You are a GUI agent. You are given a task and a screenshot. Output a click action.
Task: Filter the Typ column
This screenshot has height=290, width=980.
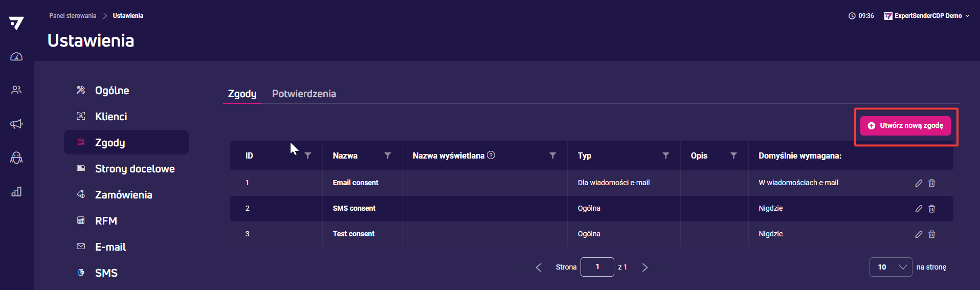[x=665, y=155]
